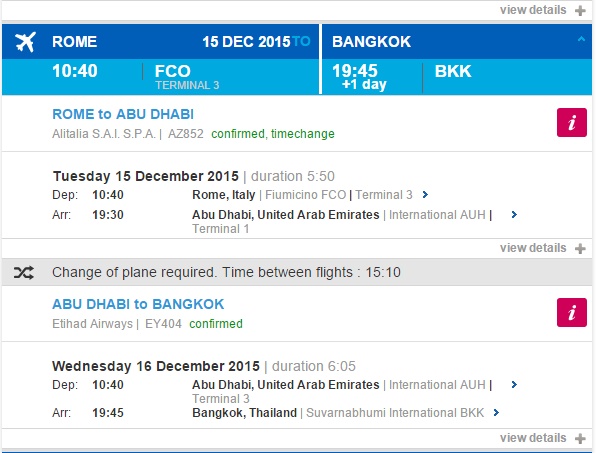Collapse the Rome to Bangkok flight header
Screen dimensions: 599x453
coord(581,39)
